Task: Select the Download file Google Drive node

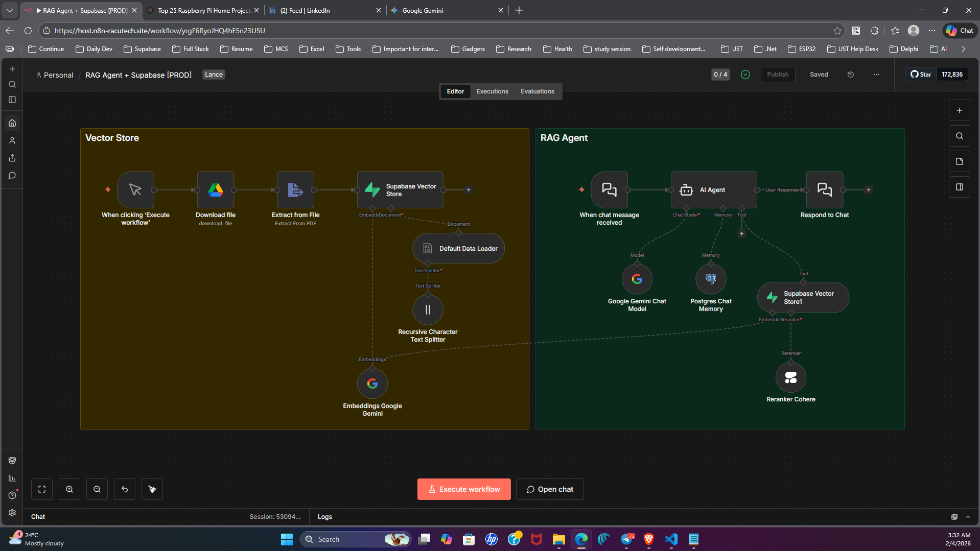Action: point(216,190)
